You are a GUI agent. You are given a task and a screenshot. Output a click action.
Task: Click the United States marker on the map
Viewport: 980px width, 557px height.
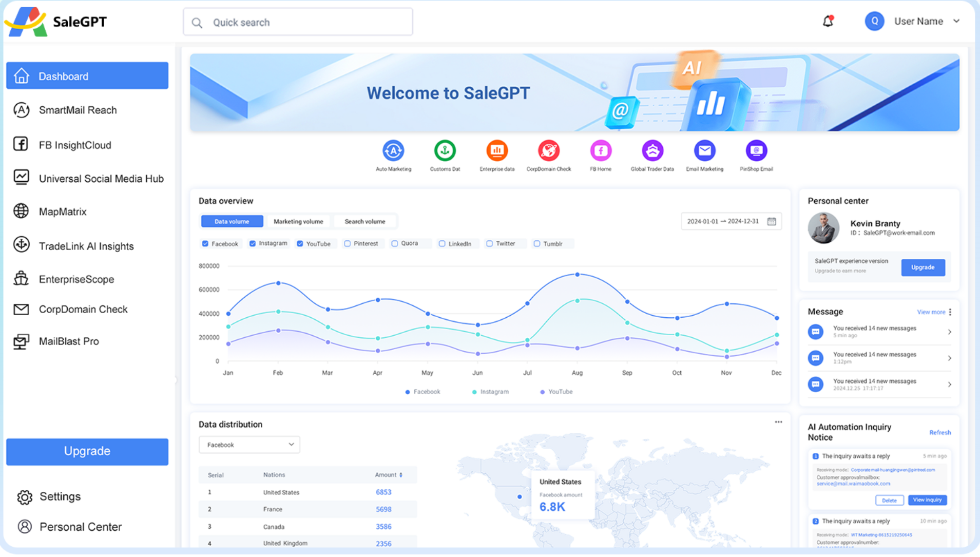click(520, 496)
